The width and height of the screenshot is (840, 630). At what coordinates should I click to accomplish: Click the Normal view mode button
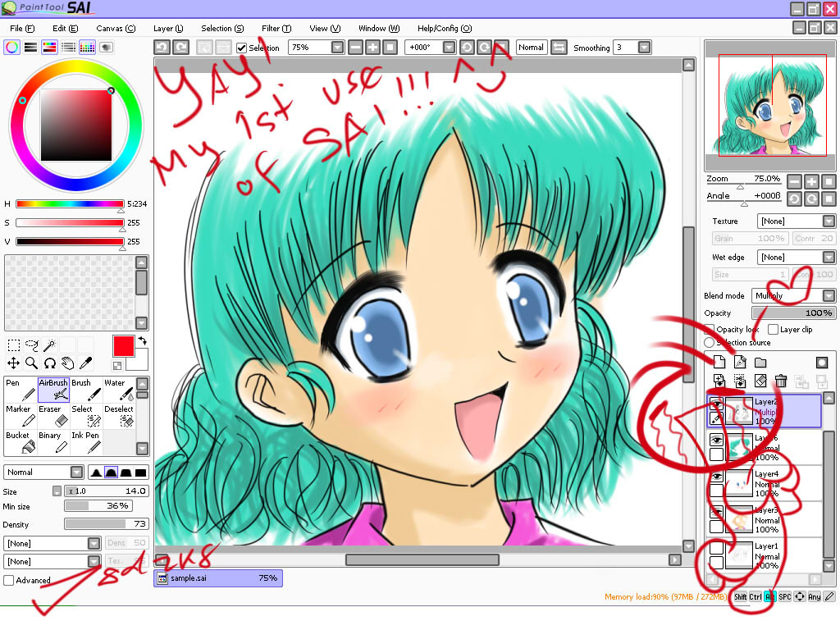coord(531,47)
